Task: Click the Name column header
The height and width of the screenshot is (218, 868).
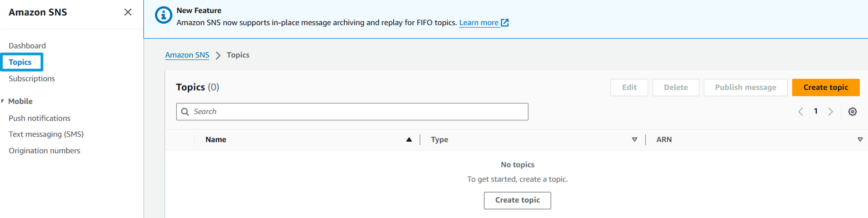Action: pos(216,139)
